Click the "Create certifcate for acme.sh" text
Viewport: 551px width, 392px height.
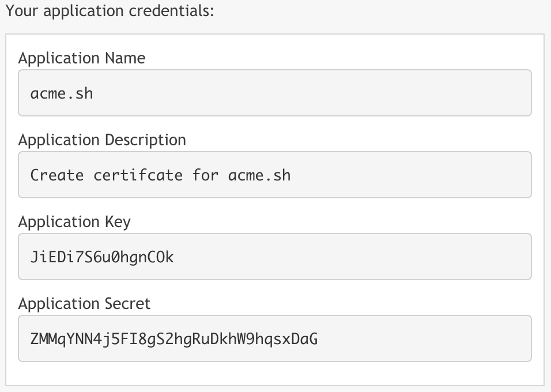tap(160, 175)
